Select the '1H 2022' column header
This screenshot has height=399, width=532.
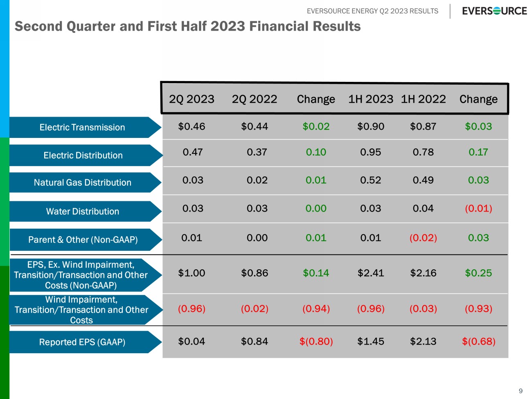424,99
